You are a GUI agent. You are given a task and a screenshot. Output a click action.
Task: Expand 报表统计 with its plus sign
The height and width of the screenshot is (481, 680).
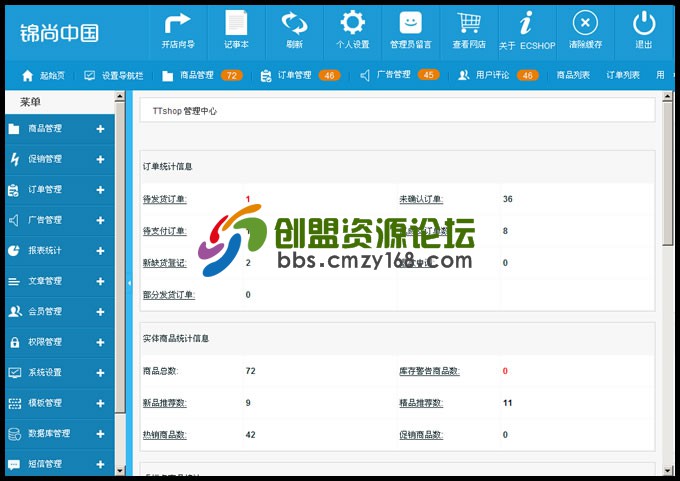tap(100, 251)
